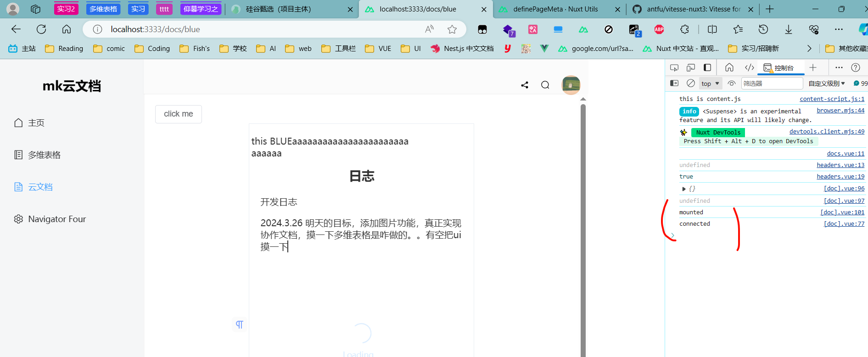Click the document vertical scrollbar
Screen dimensions: 868x357
tap(583, 229)
